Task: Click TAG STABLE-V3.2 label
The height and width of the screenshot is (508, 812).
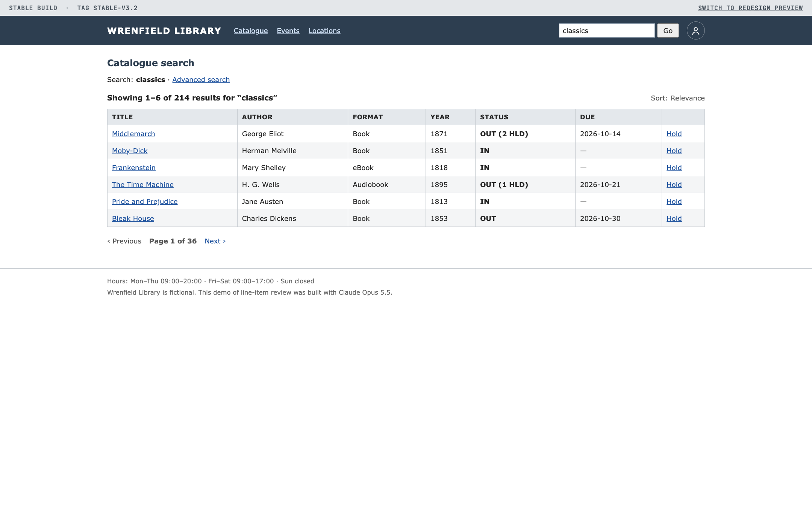Action: click(108, 8)
